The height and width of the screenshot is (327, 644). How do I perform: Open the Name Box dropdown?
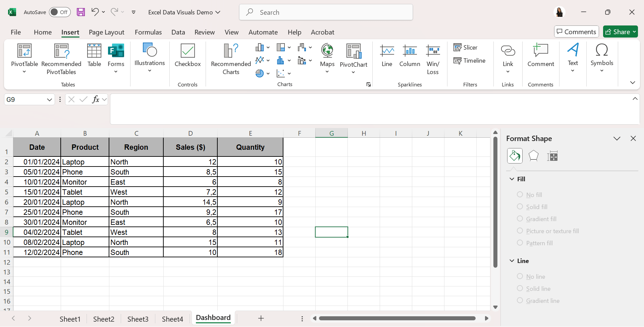point(49,100)
